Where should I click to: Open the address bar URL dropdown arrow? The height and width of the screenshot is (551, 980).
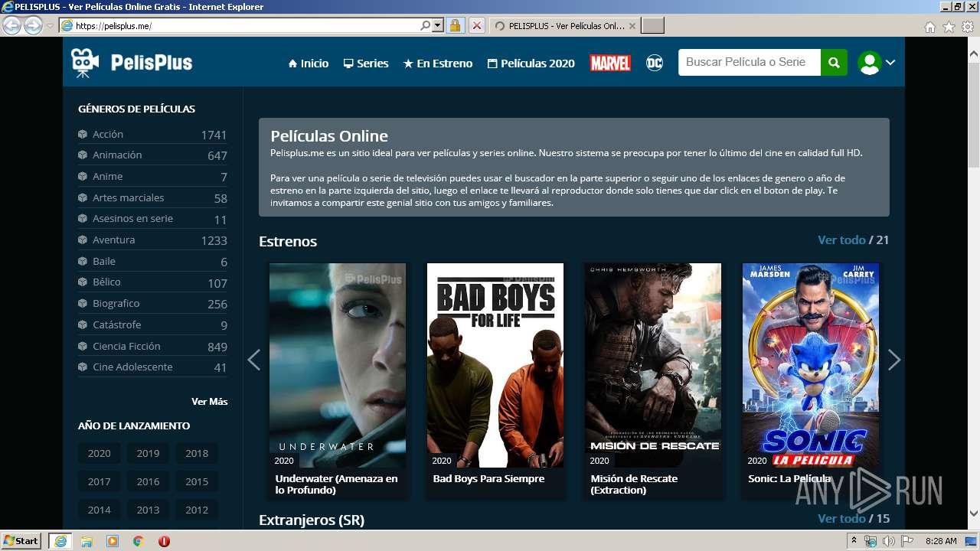click(x=438, y=25)
